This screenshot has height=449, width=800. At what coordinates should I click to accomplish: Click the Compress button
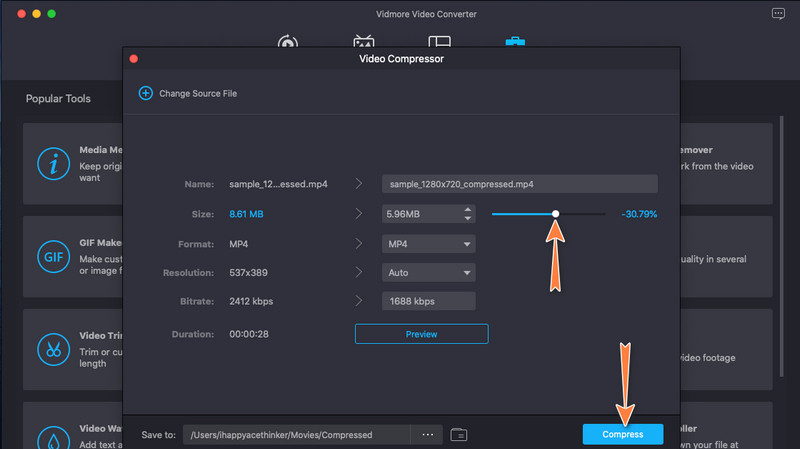point(622,434)
